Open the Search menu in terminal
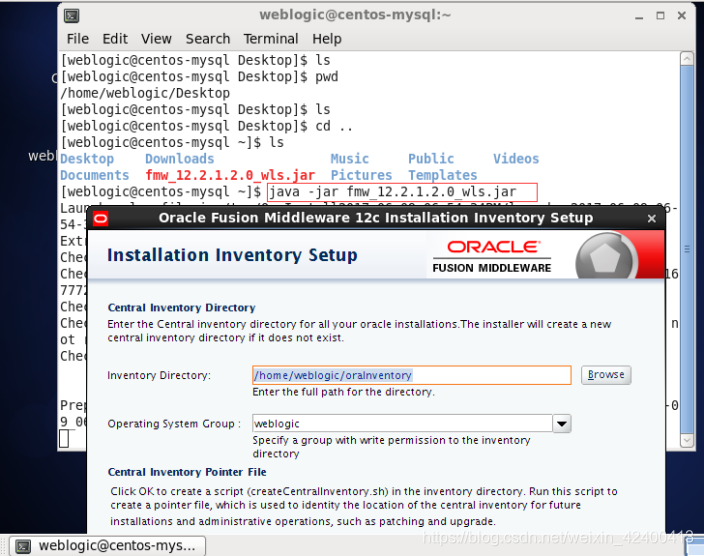 point(208,39)
